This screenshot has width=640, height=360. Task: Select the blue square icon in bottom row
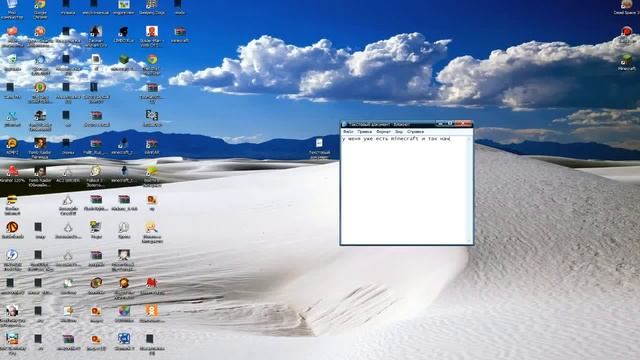(124, 339)
